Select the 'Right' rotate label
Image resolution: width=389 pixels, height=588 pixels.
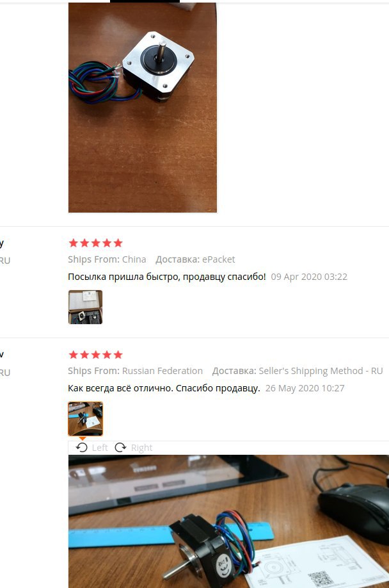pyautogui.click(x=141, y=448)
